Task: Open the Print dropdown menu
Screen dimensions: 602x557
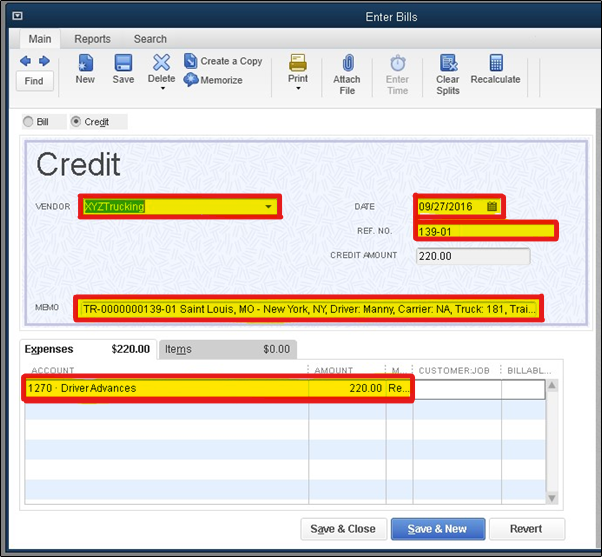Action: (x=298, y=89)
